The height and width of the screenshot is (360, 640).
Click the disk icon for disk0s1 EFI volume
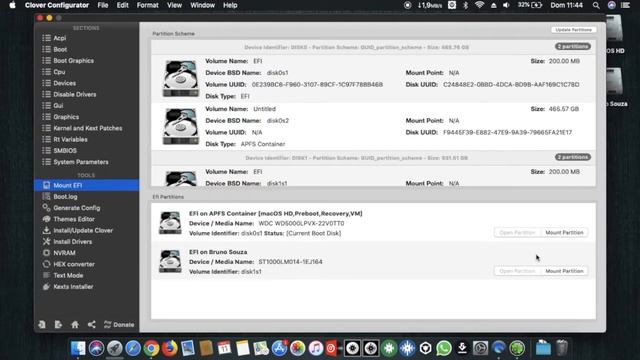180,78
